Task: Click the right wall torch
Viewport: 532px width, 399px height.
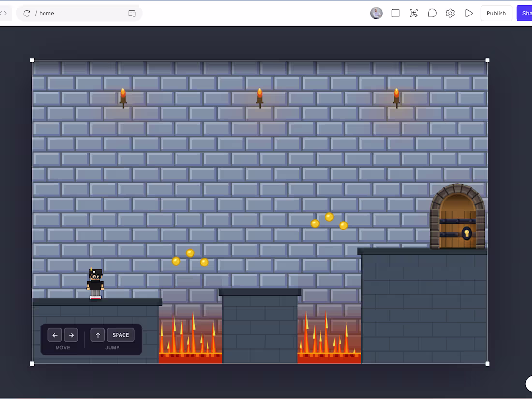Action: 396,98
